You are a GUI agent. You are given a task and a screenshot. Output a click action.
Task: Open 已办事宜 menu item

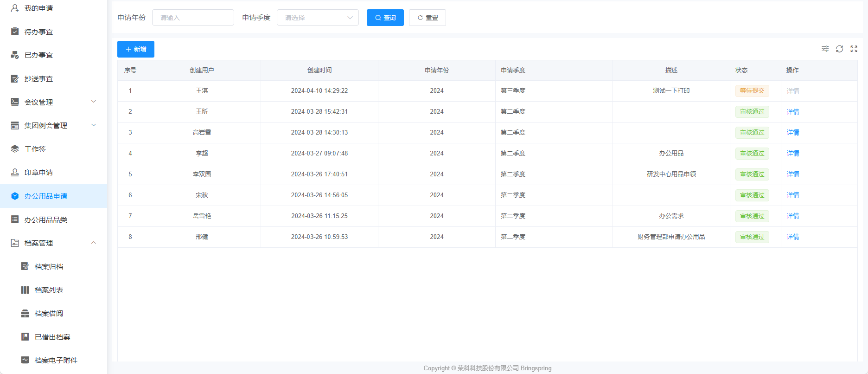point(38,55)
